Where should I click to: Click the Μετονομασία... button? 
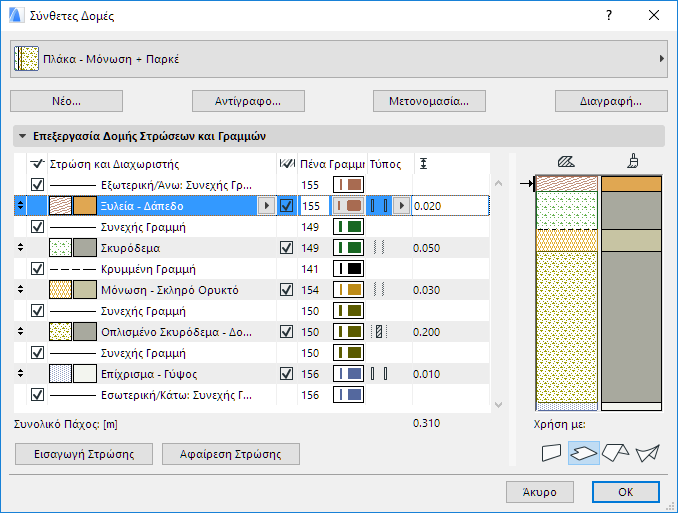pos(429,101)
